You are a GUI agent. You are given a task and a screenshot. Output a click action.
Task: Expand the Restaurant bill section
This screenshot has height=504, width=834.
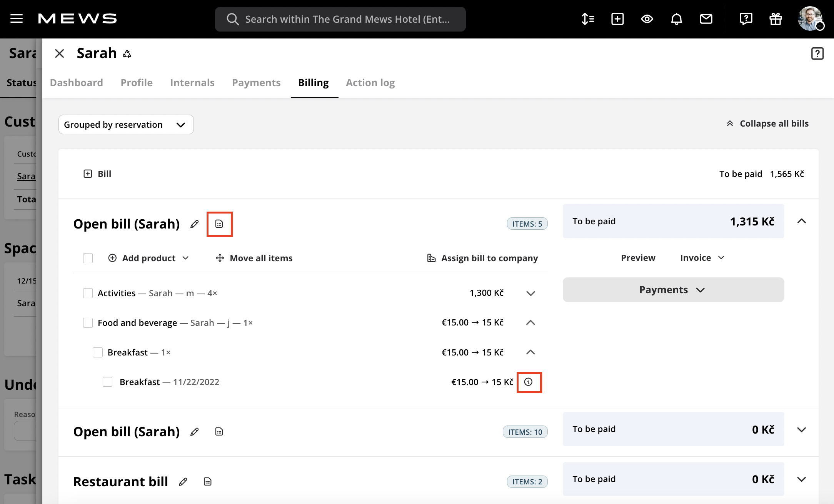[x=802, y=479]
